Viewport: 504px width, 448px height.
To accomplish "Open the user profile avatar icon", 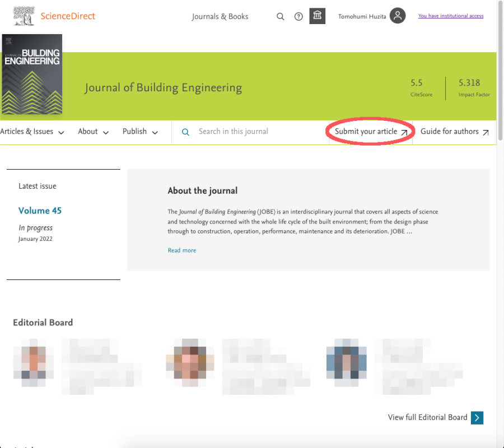I will point(398,16).
